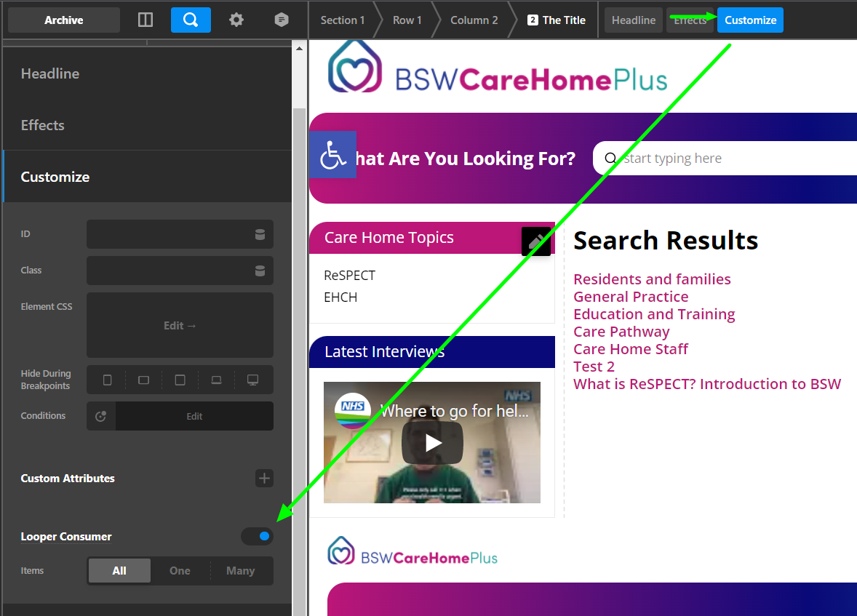Click the accessibility wheelchair icon

pos(333,155)
